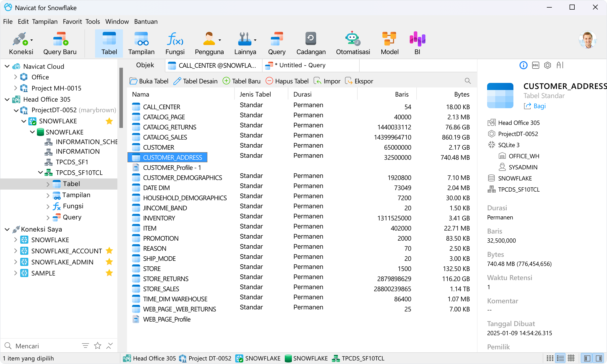607x364 pixels.
Task: Collapse the Head Office 305 node
Action: 7,99
